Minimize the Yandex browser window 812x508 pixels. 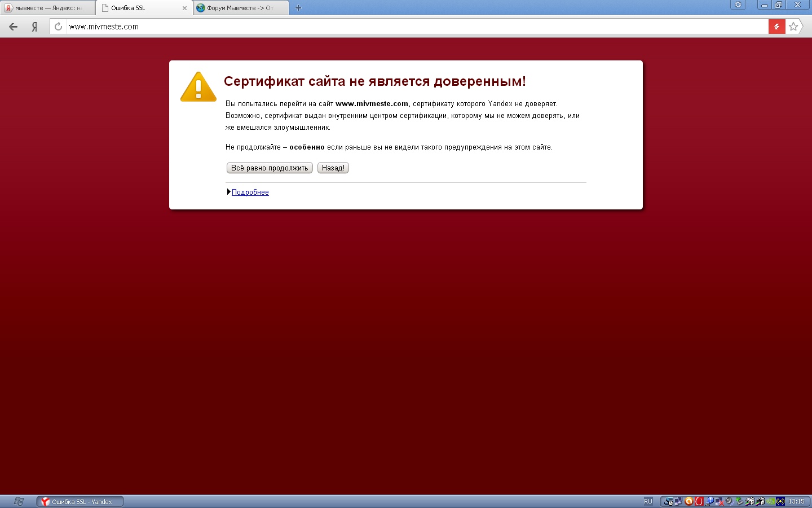coord(765,5)
